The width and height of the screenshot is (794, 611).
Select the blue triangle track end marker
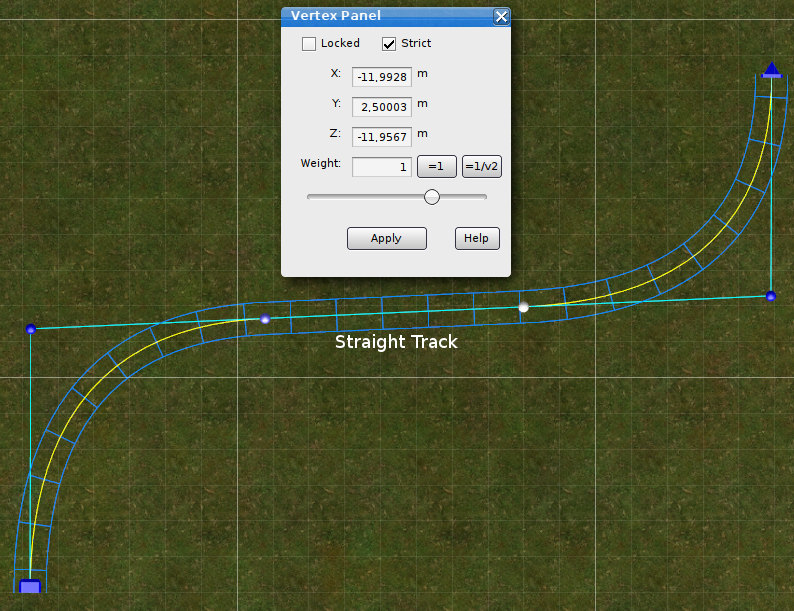[x=771, y=70]
